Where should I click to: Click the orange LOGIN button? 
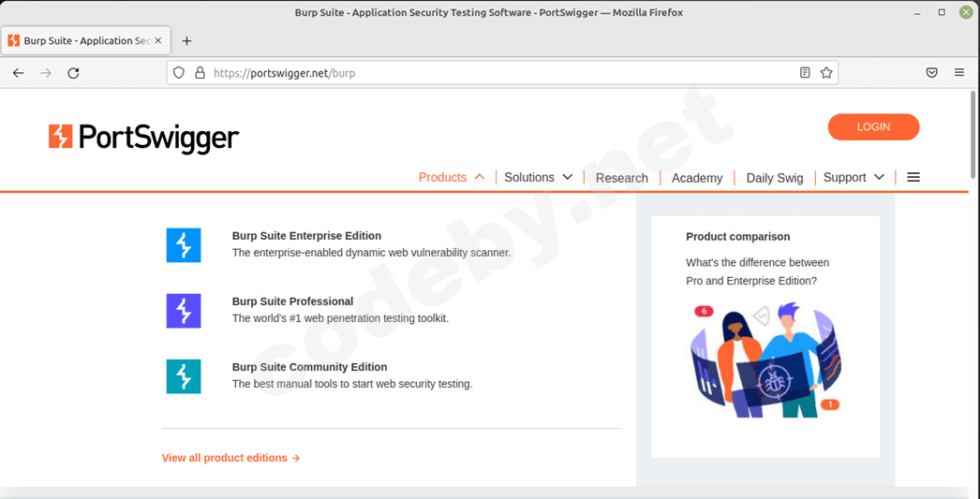tap(873, 127)
